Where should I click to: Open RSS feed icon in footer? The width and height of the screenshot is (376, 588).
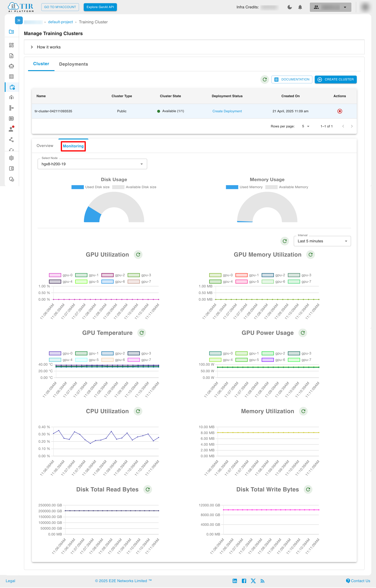point(262,581)
